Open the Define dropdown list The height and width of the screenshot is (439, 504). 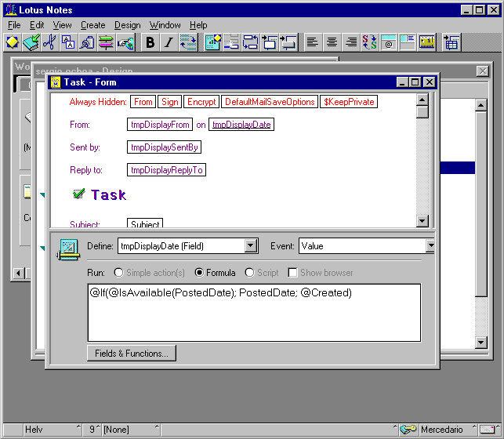pyautogui.click(x=251, y=246)
